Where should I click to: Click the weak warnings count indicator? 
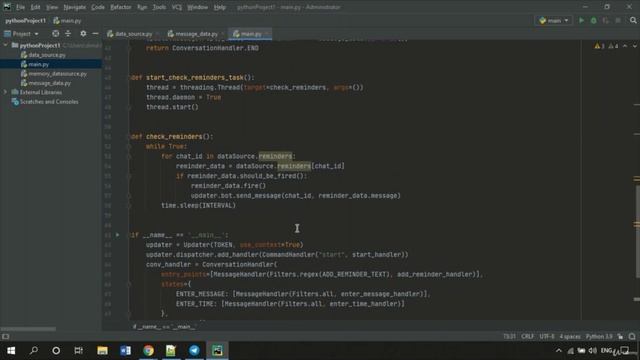pyautogui.click(x=613, y=46)
